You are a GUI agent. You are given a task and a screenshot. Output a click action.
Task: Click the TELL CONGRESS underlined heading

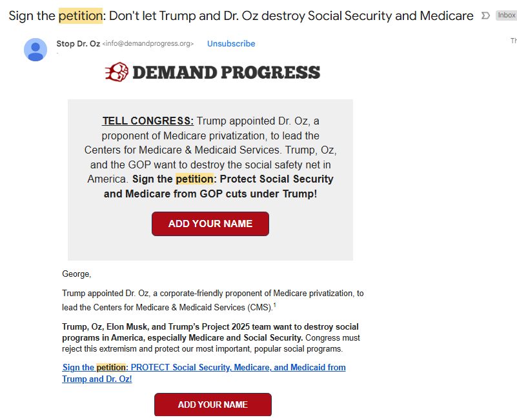[148, 121]
